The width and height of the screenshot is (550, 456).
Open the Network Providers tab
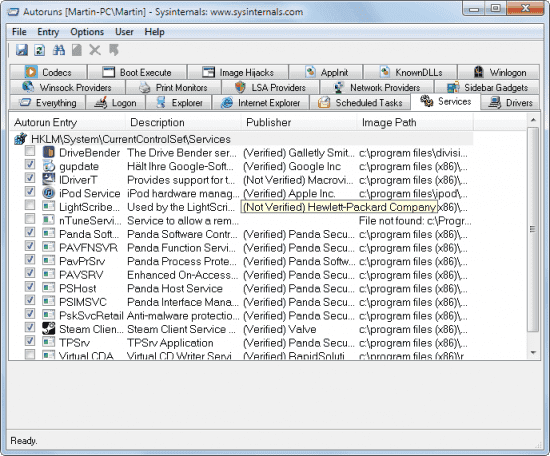pyautogui.click(x=377, y=87)
